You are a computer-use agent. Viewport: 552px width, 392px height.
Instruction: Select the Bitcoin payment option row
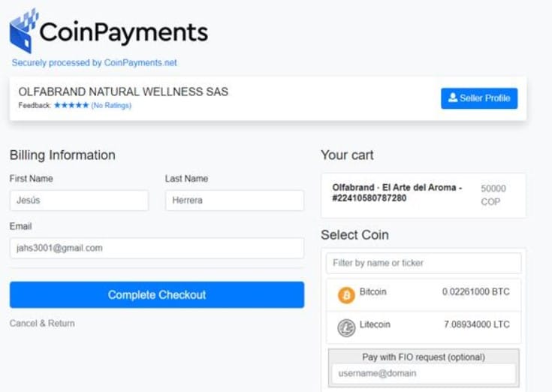pyautogui.click(x=424, y=294)
